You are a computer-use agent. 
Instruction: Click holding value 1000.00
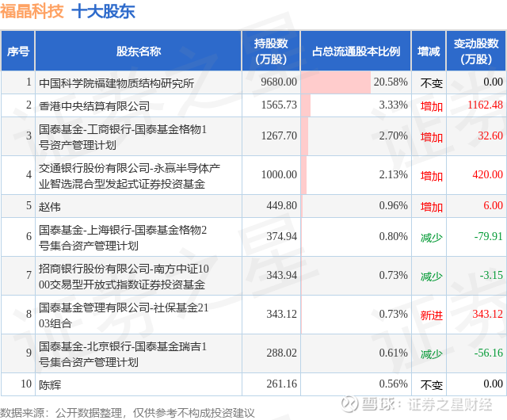click(279, 174)
